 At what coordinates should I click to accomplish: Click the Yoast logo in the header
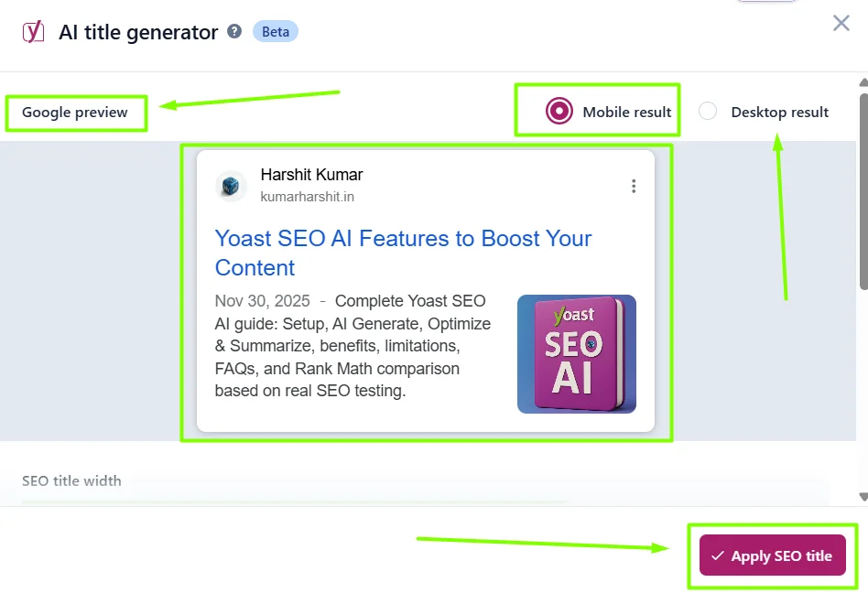tap(32, 31)
